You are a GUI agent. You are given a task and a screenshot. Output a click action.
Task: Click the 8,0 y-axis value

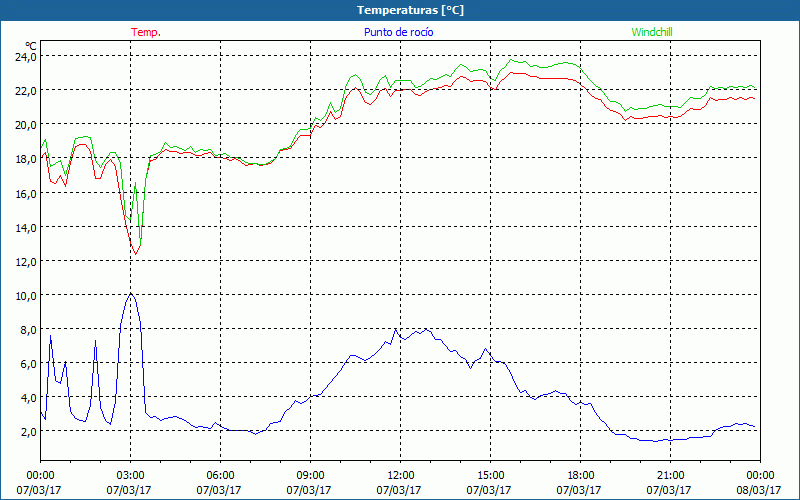pyautogui.click(x=28, y=330)
